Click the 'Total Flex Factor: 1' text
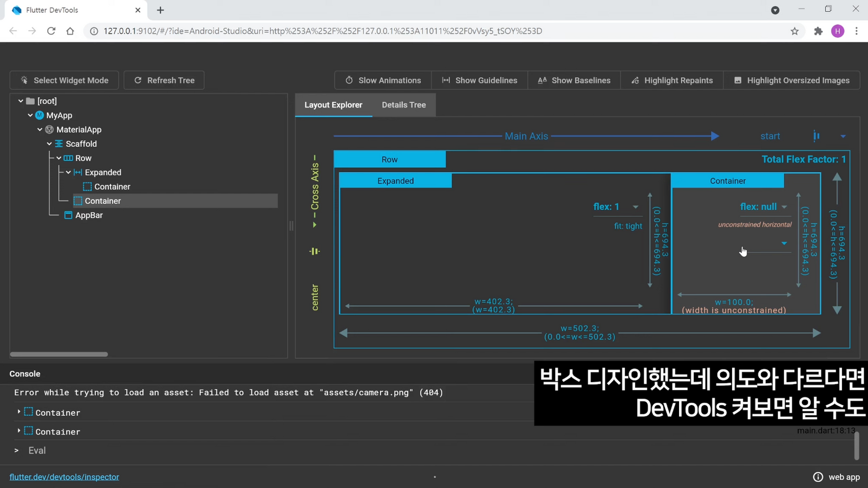The height and width of the screenshot is (488, 868). pos(803,159)
